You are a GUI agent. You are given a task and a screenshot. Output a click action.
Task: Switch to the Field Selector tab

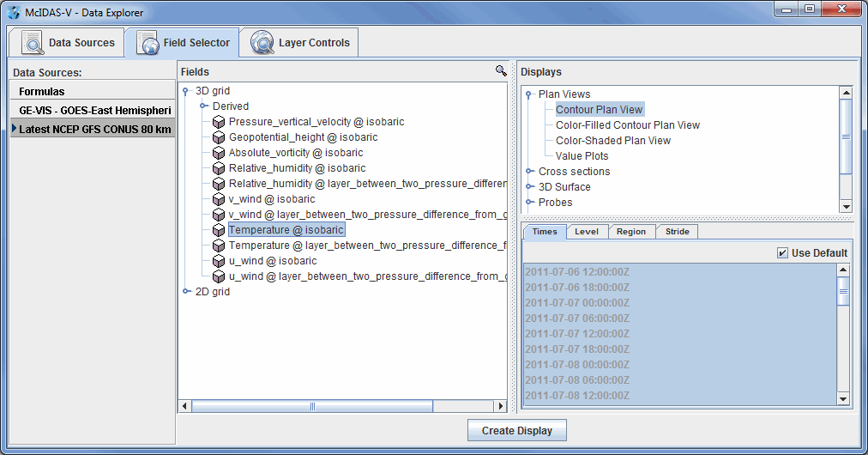182,43
